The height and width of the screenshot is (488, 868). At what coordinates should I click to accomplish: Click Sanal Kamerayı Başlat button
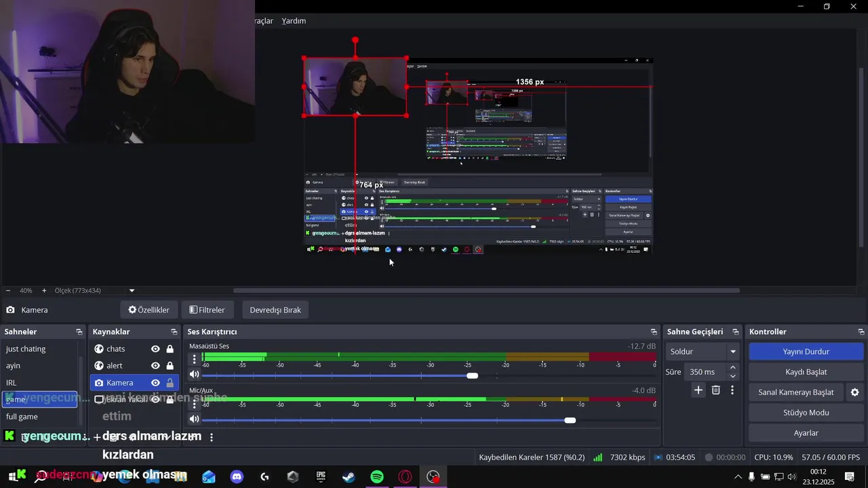(796, 392)
